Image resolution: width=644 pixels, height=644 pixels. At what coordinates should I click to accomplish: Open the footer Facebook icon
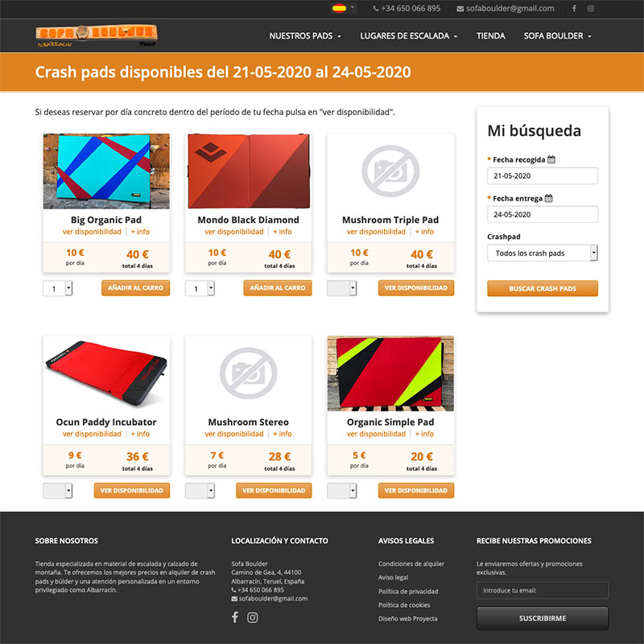pos(235,617)
